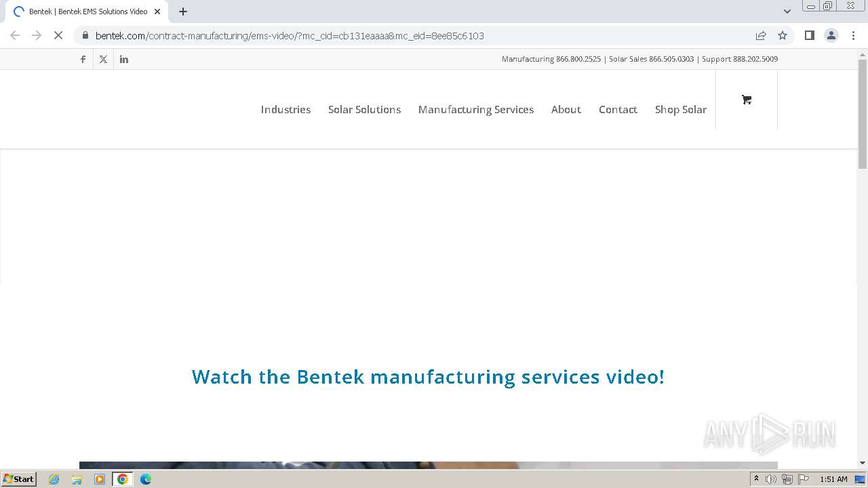This screenshot has width=868, height=488.
Task: Open Bentek X (Twitter) icon
Action: [x=103, y=59]
